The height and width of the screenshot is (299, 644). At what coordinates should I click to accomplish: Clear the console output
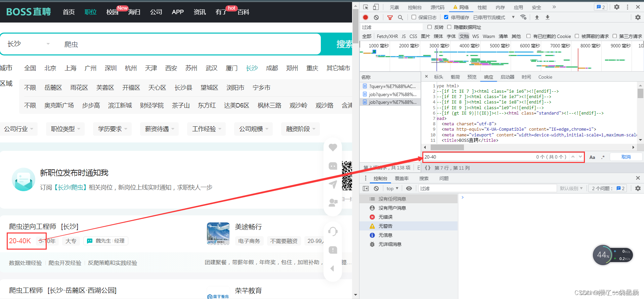click(x=376, y=188)
